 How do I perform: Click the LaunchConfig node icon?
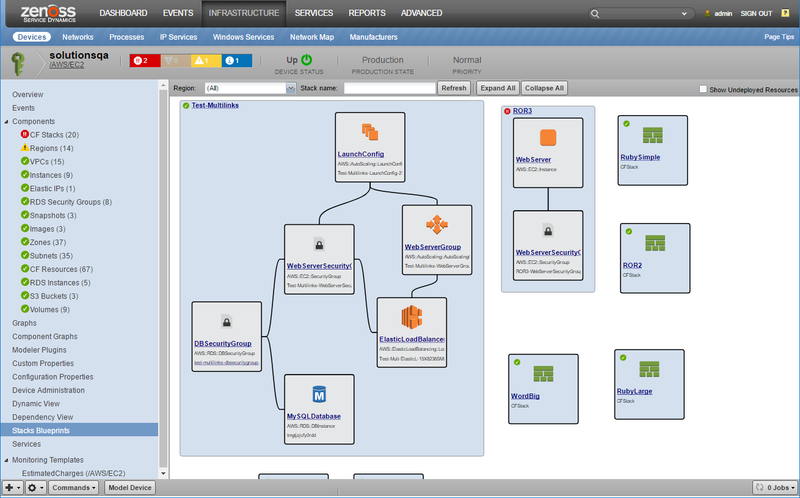[x=370, y=132]
